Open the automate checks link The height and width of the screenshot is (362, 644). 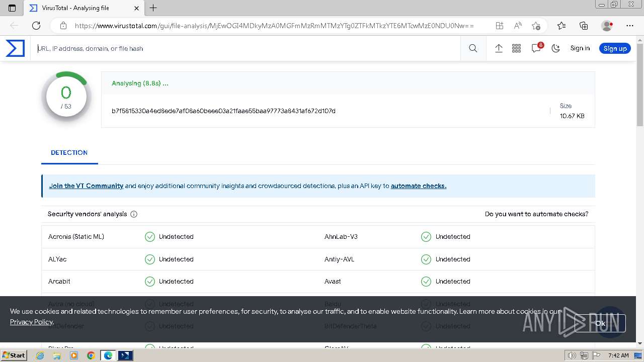419,186
